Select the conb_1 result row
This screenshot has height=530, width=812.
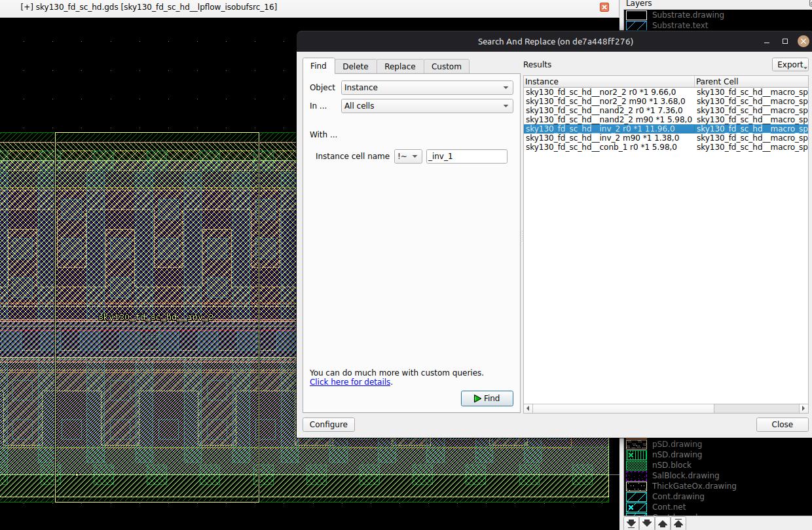(601, 147)
